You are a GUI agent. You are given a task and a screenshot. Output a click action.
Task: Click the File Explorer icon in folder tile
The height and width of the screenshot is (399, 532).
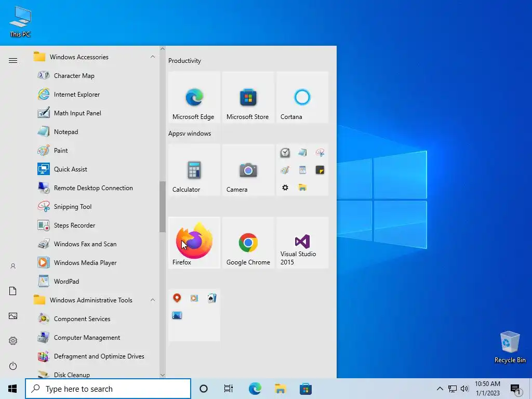(302, 187)
